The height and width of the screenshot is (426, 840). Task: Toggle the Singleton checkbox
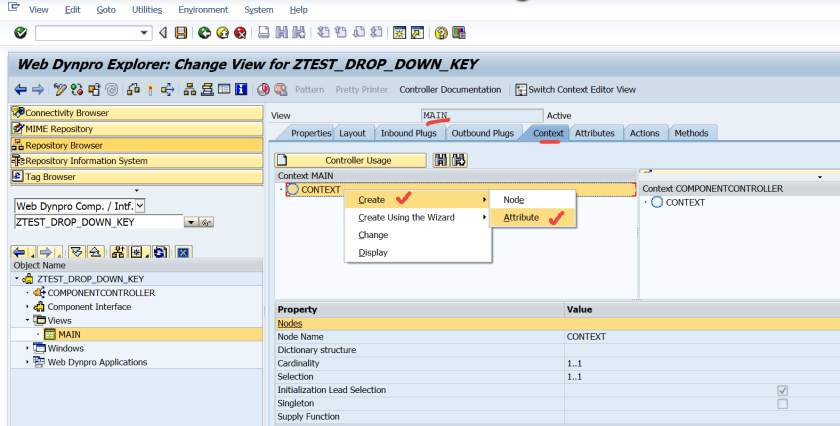pyautogui.click(x=782, y=403)
